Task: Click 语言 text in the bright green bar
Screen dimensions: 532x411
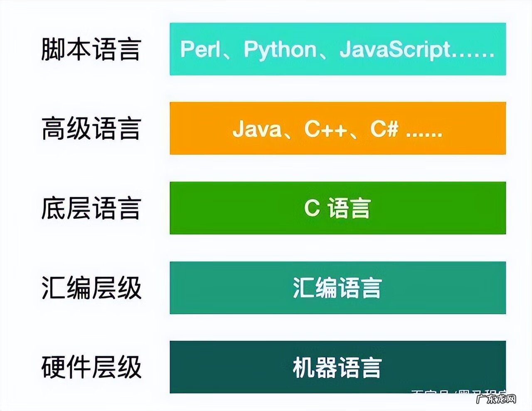Action: point(349,208)
